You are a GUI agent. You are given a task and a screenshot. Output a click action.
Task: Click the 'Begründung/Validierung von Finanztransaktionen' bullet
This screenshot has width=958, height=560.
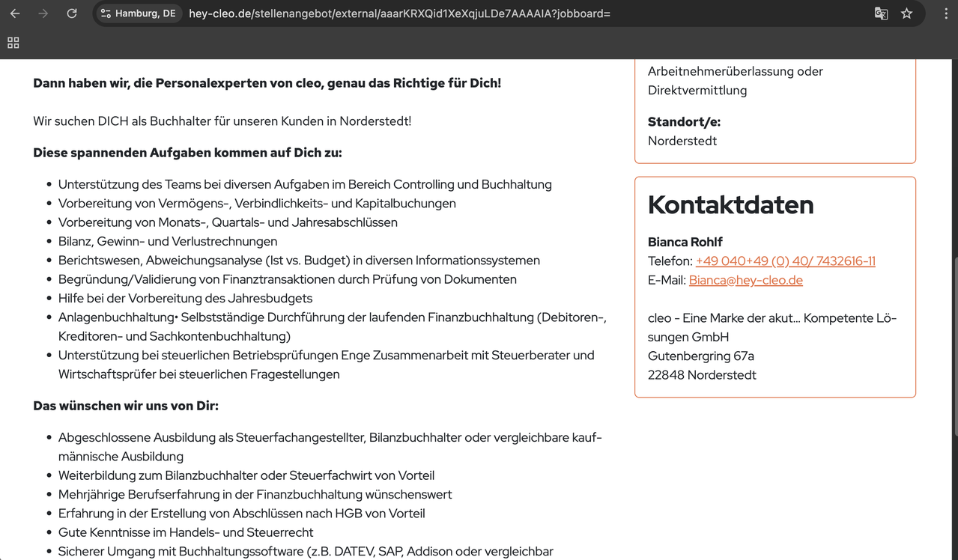click(288, 279)
